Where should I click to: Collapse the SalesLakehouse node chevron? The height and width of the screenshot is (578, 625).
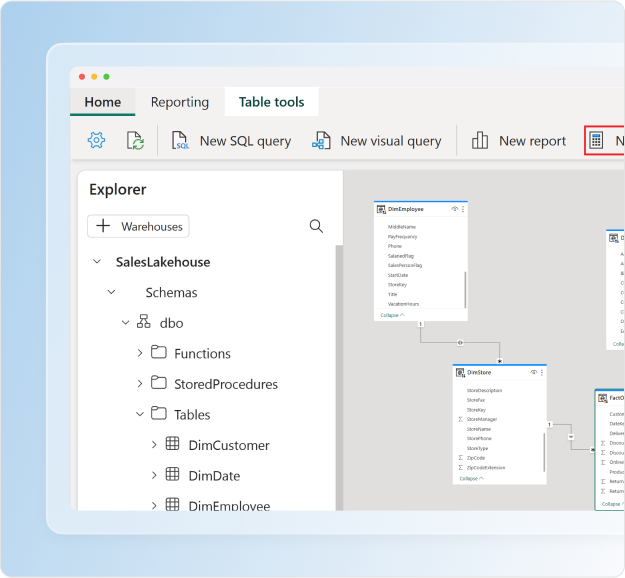[x=97, y=261]
